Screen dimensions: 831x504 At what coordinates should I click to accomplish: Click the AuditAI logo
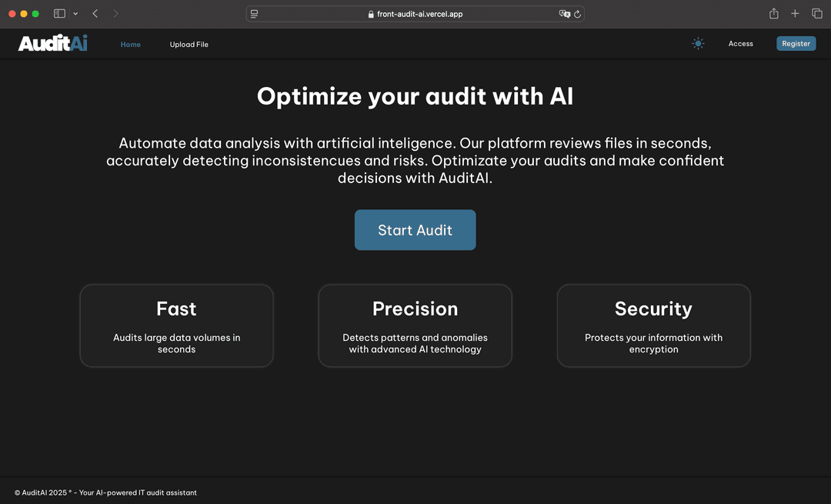click(52, 44)
